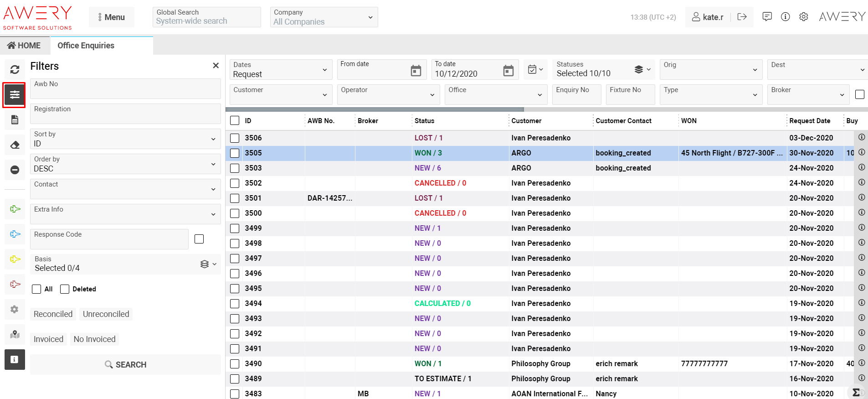Click the logout icon next to kate.r

click(742, 17)
